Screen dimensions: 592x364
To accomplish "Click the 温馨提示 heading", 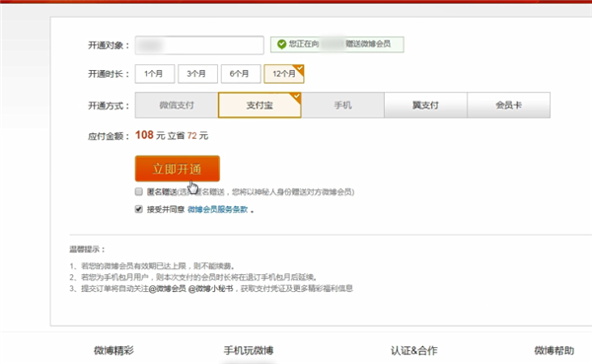I will 87,250.
